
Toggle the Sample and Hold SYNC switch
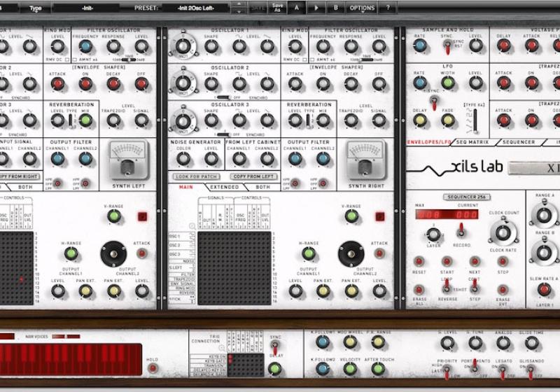point(447,47)
